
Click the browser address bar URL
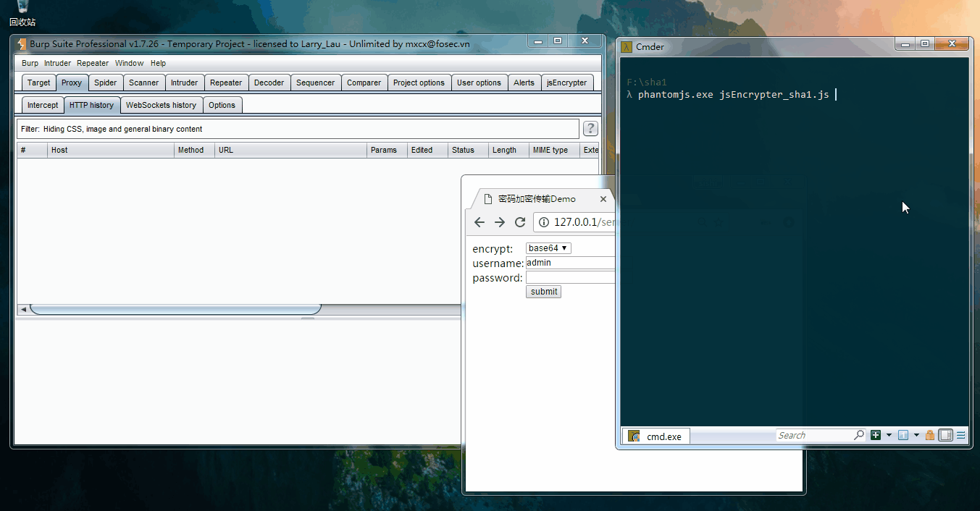(584, 222)
